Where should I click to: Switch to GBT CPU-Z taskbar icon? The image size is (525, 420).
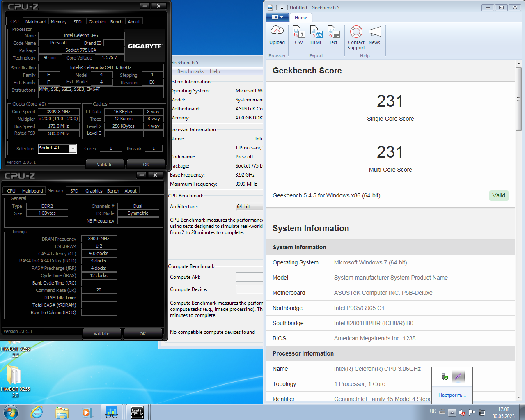click(x=137, y=412)
